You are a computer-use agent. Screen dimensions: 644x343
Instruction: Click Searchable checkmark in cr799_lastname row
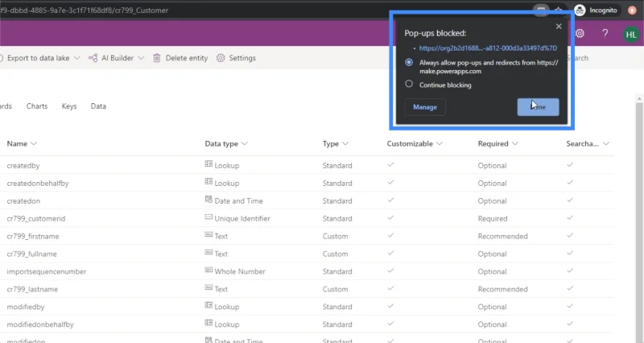570,288
